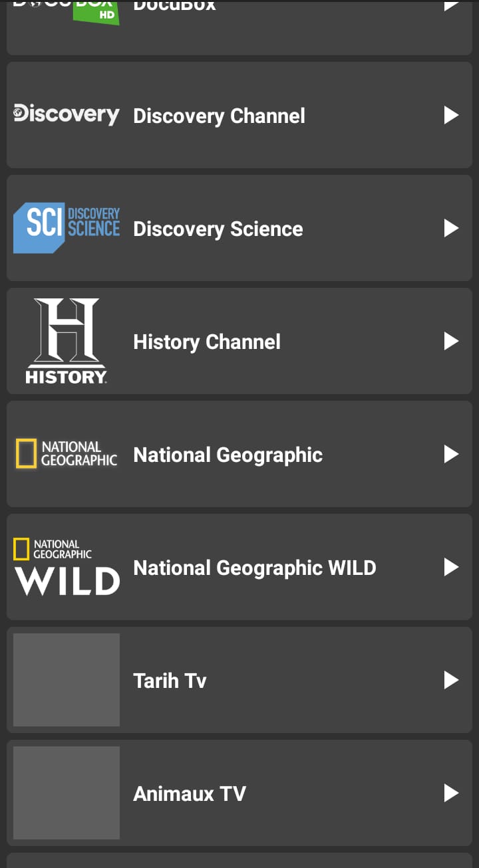479x868 pixels.
Task: Open the Tarih Tv channel name
Action: tap(170, 681)
